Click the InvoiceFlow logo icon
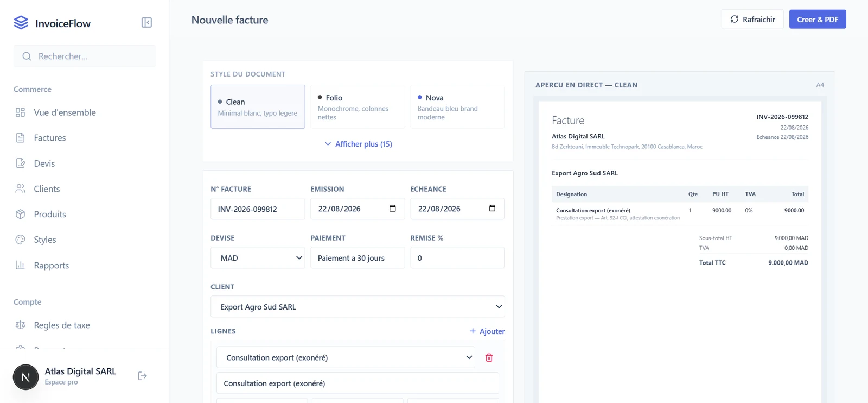 tap(21, 23)
